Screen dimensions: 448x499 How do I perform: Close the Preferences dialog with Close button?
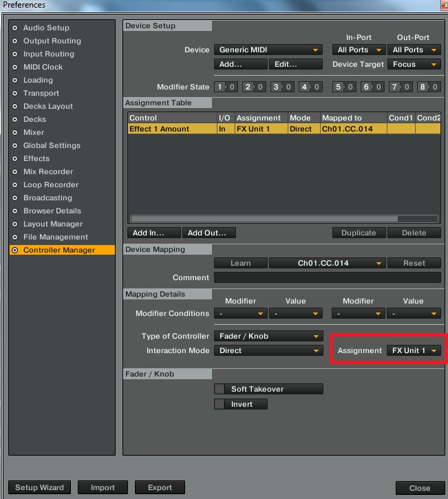click(x=420, y=488)
